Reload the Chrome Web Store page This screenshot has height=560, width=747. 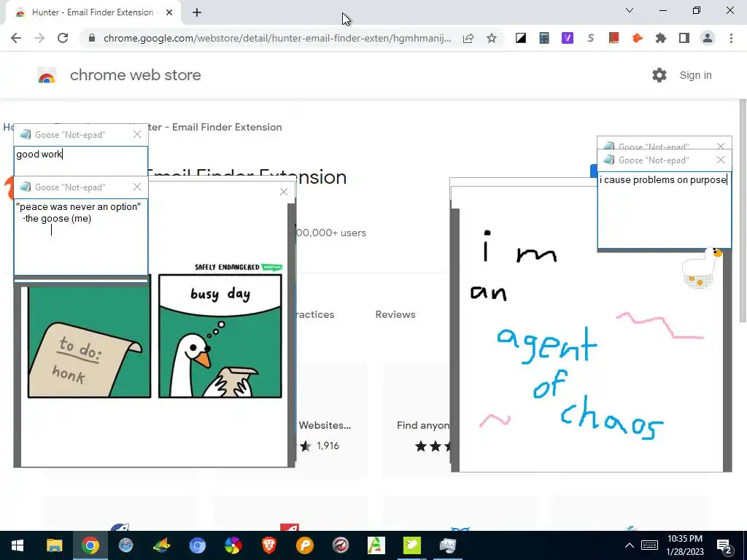tap(63, 38)
